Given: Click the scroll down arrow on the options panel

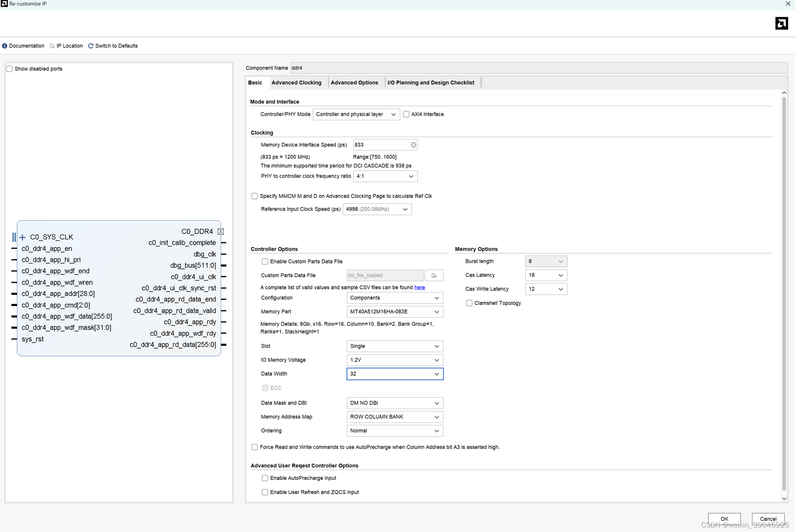Looking at the screenshot, I should click(x=784, y=499).
